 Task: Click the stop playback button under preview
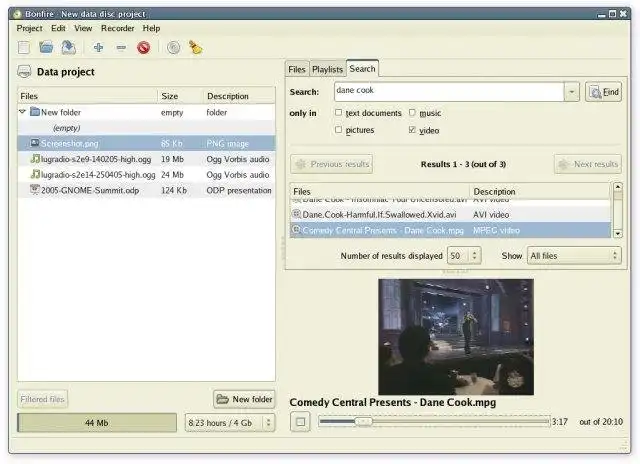coord(300,422)
